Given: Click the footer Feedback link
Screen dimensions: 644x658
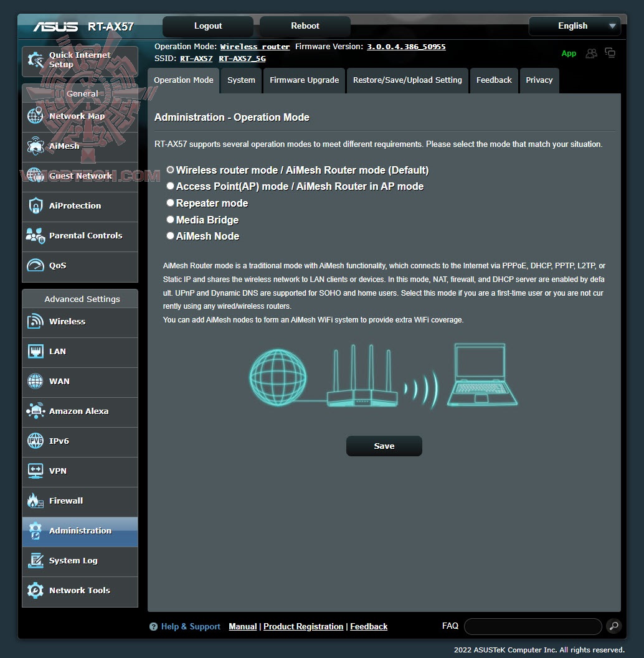Looking at the screenshot, I should [x=369, y=626].
